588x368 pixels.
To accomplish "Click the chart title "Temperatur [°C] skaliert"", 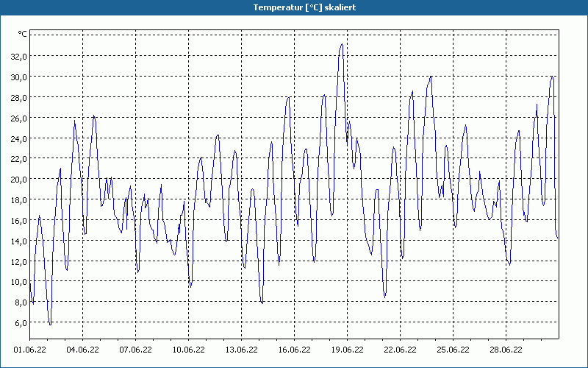I will pyautogui.click(x=304, y=7).
